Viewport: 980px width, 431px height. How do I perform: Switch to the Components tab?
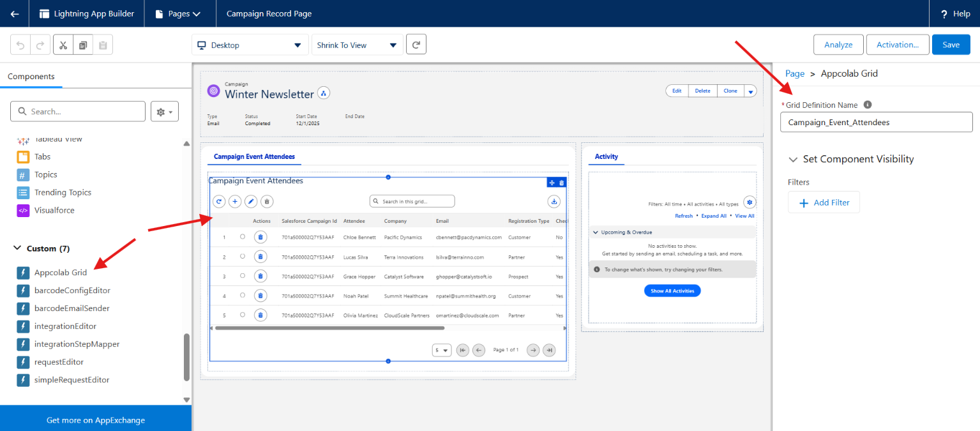(31, 77)
